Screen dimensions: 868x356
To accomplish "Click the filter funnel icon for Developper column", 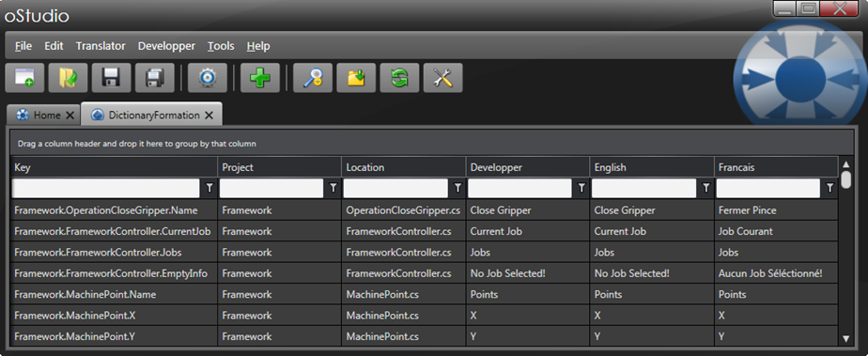I will (x=581, y=188).
